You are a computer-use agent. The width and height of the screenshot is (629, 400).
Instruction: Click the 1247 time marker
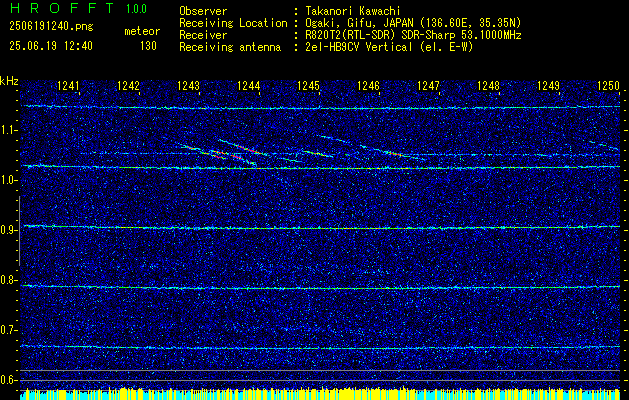[428, 85]
